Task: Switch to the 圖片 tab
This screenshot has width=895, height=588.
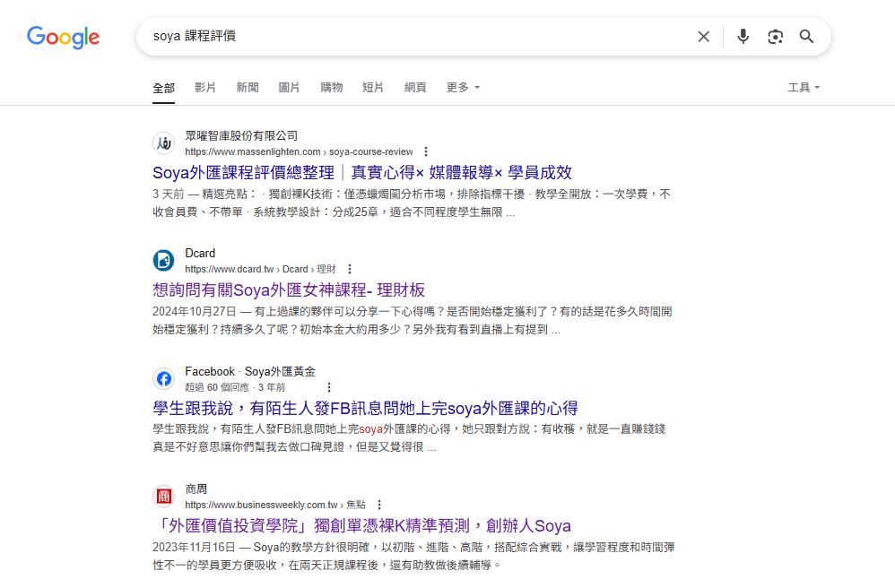Action: tap(289, 87)
